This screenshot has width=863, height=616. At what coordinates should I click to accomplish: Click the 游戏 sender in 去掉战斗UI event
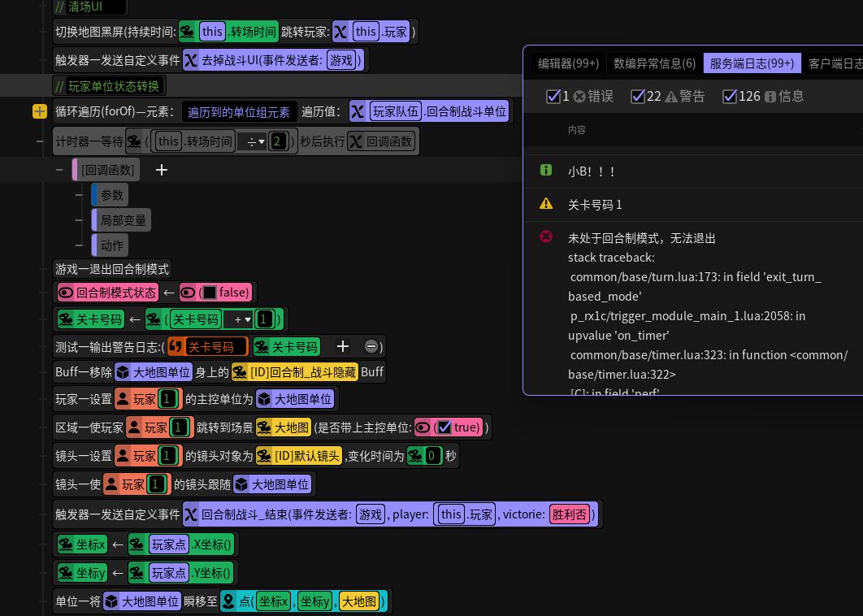click(340, 60)
